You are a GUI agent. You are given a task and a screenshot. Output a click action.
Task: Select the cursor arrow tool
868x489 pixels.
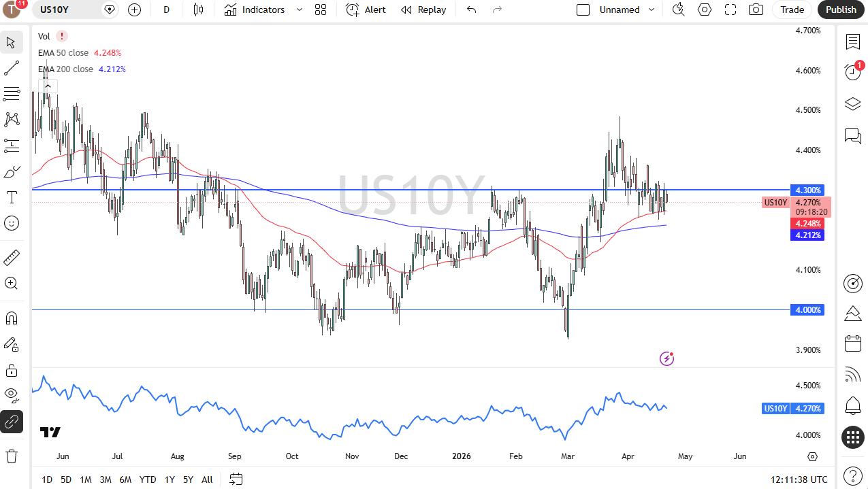point(12,43)
